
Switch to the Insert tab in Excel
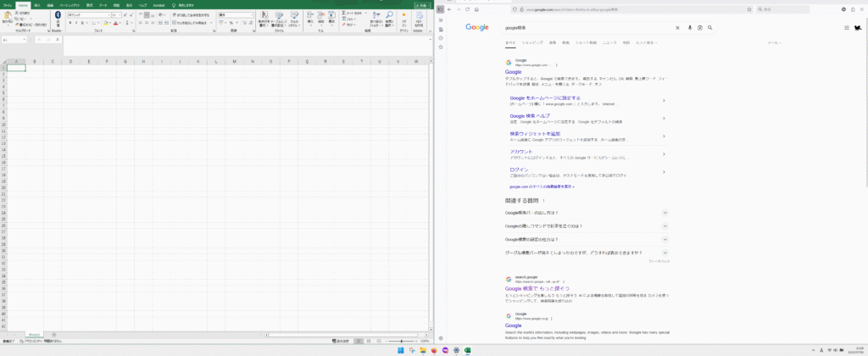tap(37, 5)
